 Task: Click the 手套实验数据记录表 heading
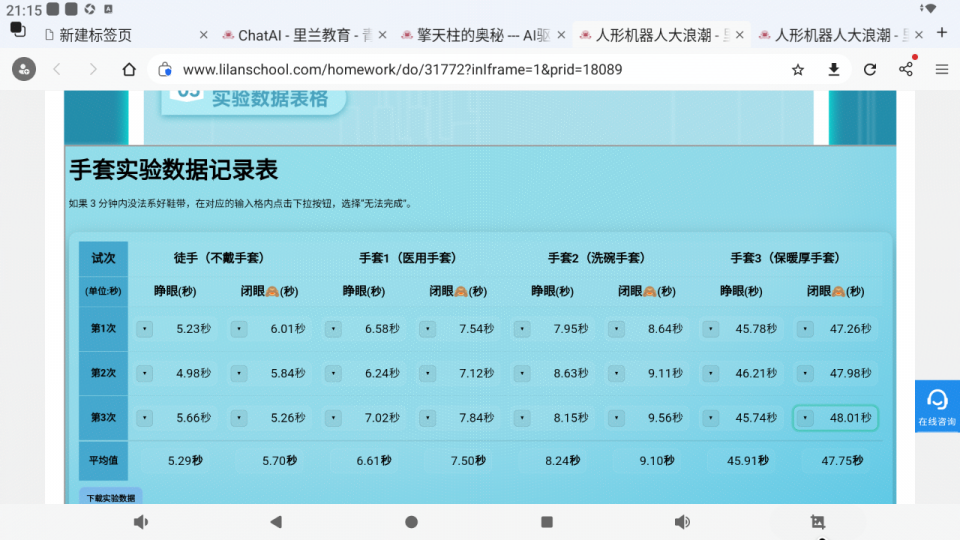(174, 170)
